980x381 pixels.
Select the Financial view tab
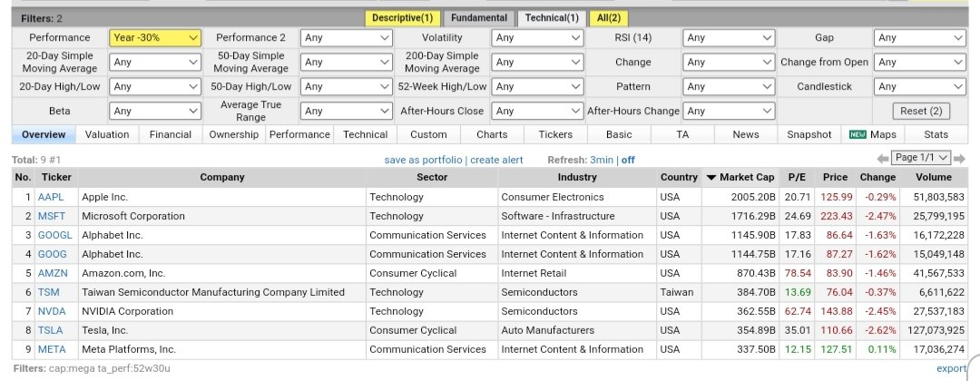171,134
